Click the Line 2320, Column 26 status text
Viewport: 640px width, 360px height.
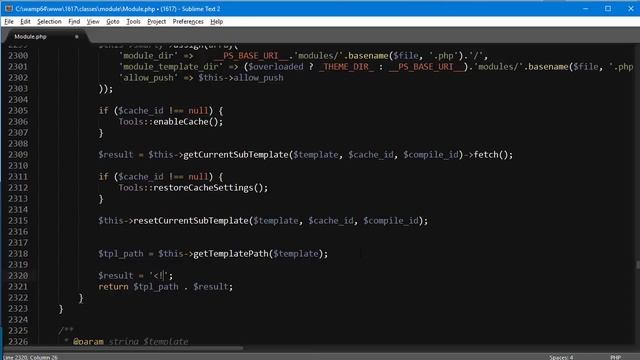coord(31,357)
